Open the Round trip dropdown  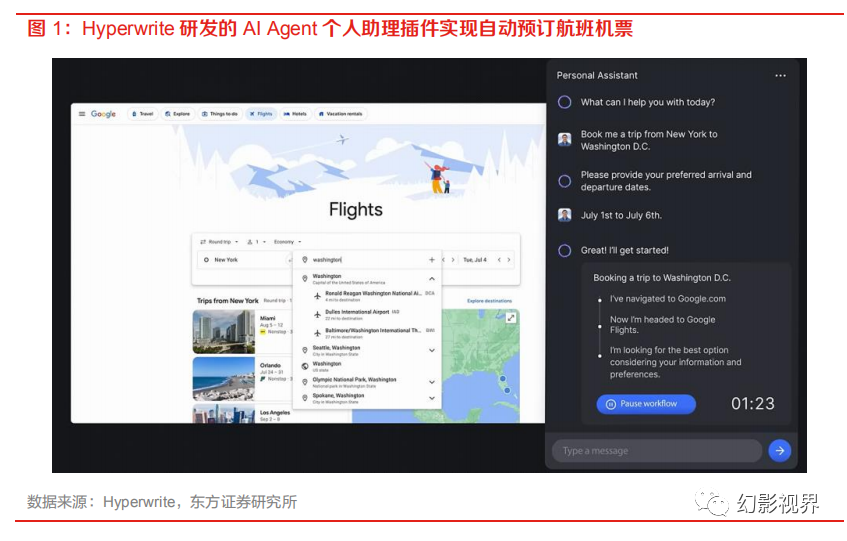click(219, 242)
